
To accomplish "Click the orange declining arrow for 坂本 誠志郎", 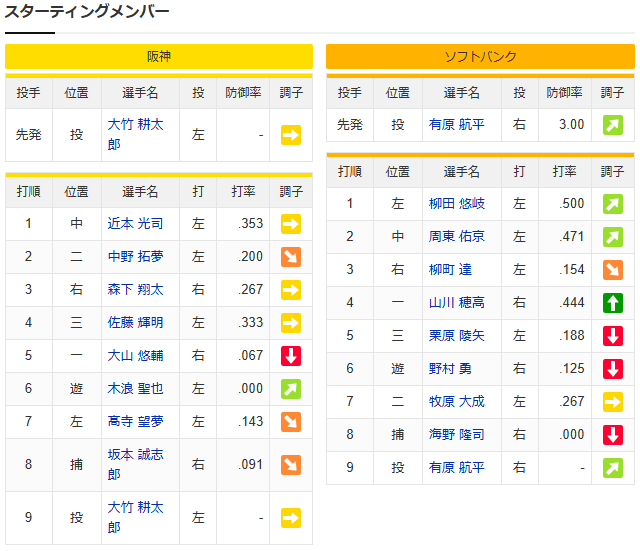I will (x=291, y=465).
